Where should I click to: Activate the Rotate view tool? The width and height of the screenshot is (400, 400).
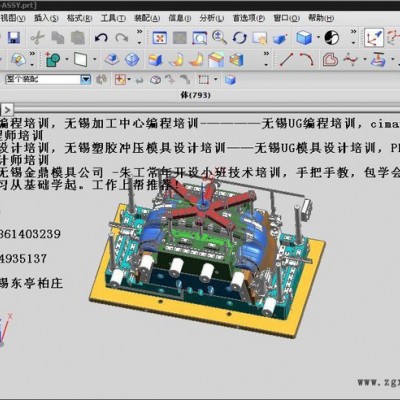click(240, 38)
